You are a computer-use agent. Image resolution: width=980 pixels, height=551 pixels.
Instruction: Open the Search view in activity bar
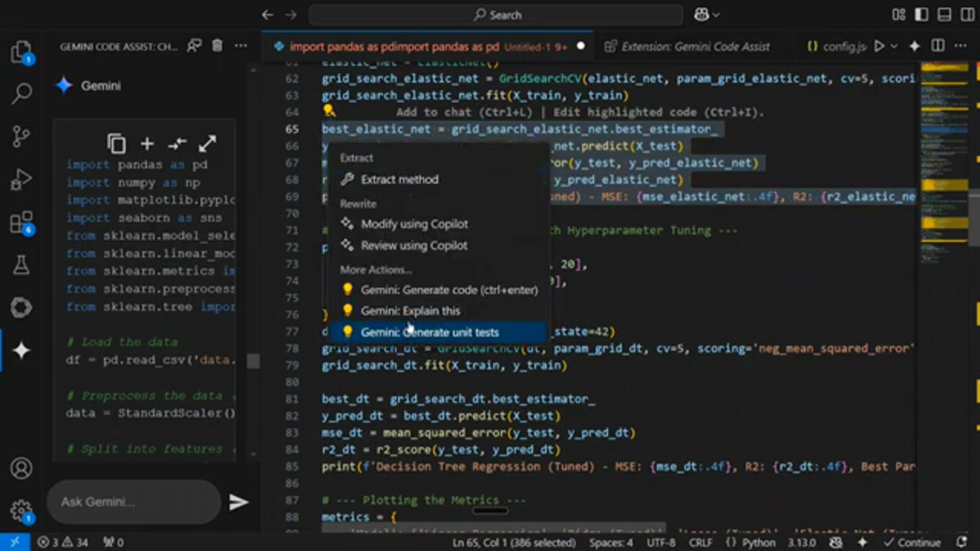(21, 94)
